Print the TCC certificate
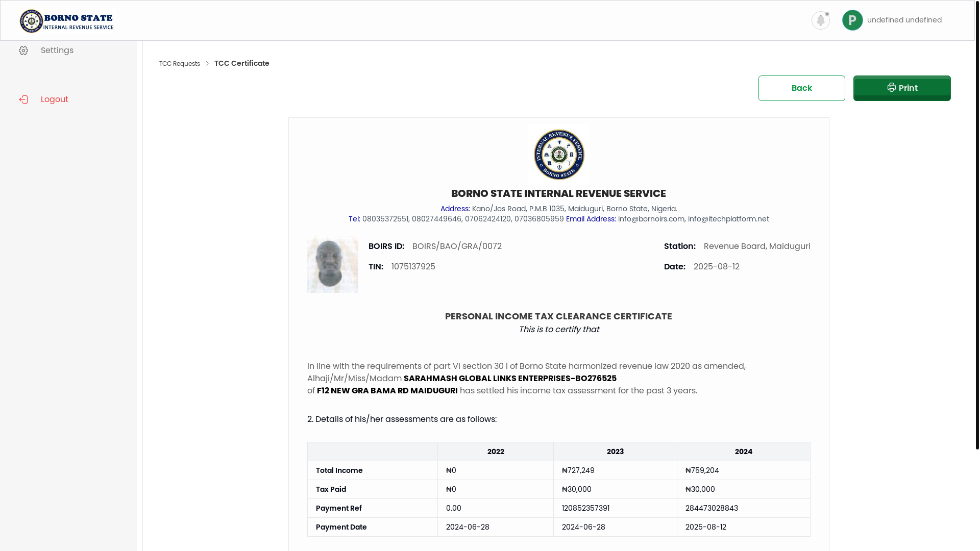This screenshot has height=551, width=980. click(902, 88)
